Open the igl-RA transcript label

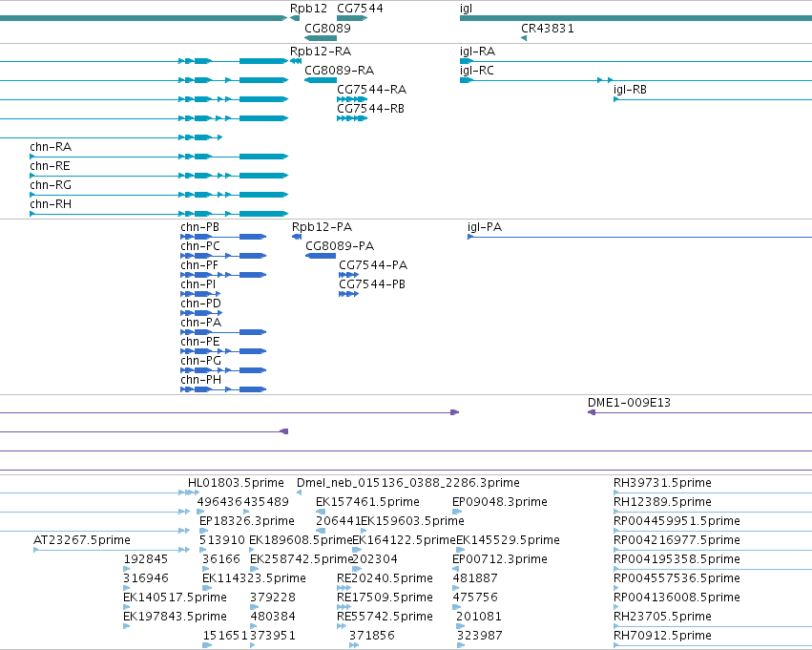coord(477,52)
